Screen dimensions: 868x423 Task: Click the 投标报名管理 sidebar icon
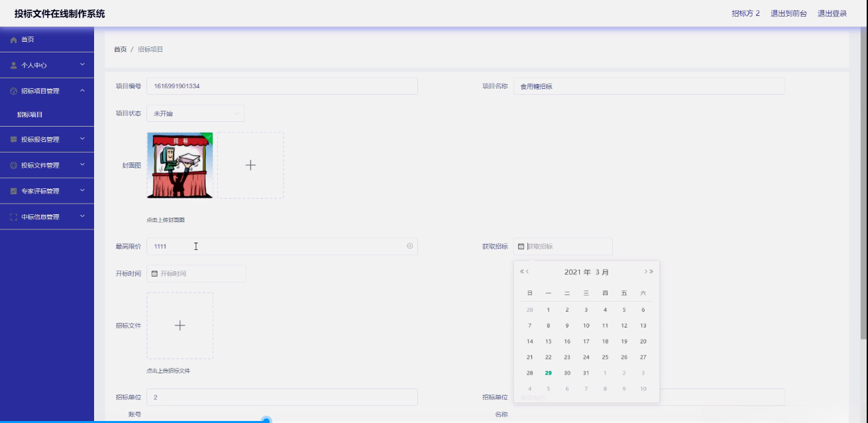pos(15,140)
